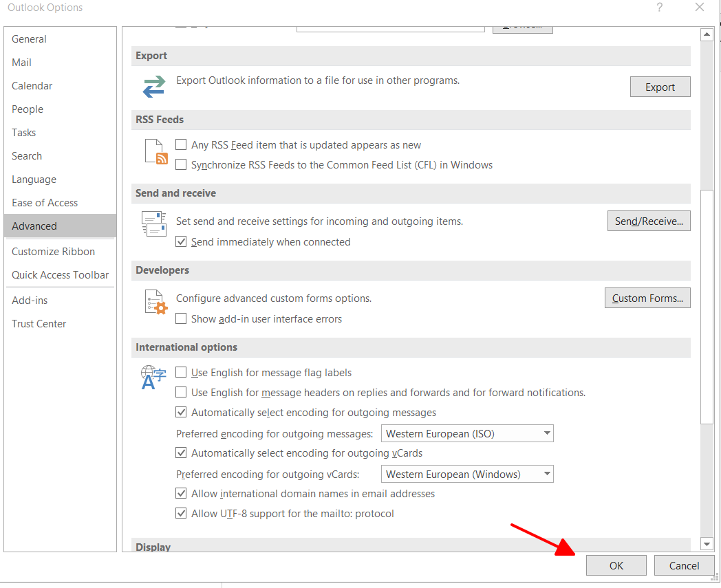
Task: Uncheck Send immediately when connected
Action: (181, 242)
